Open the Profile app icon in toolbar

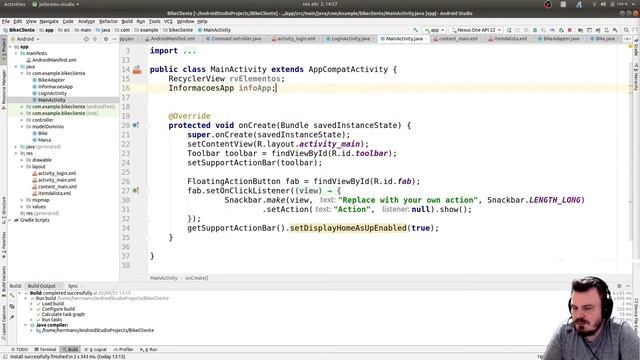(x=552, y=30)
